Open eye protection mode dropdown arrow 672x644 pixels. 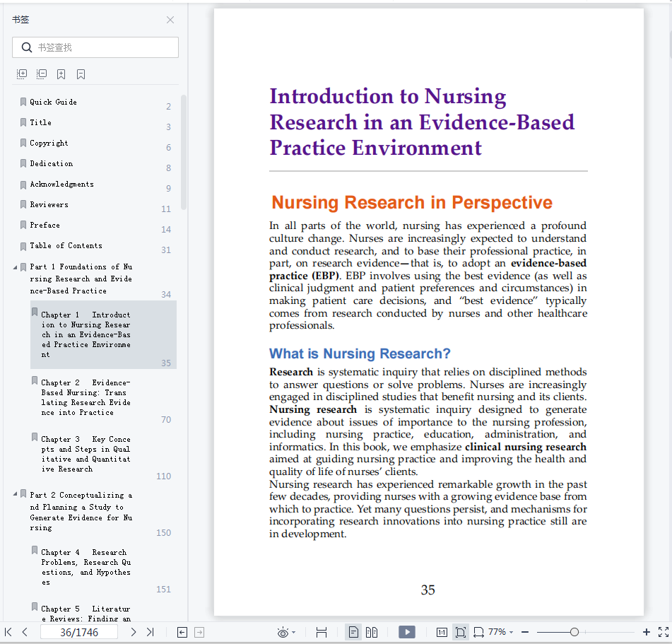click(x=293, y=633)
